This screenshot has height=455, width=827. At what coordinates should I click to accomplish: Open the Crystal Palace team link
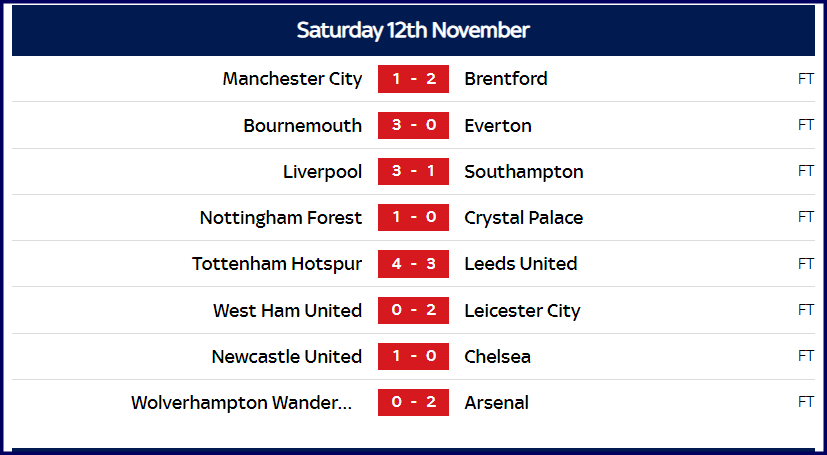[x=524, y=218]
